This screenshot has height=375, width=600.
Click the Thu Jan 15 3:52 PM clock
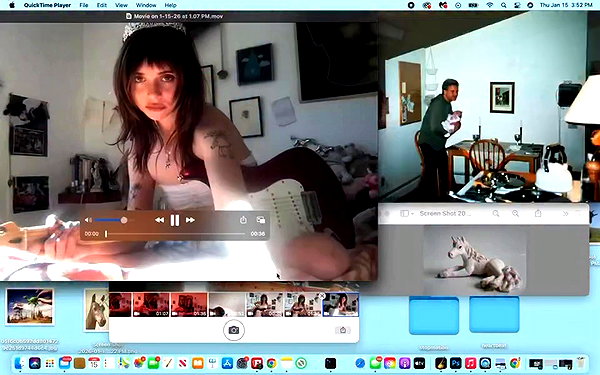566,5
